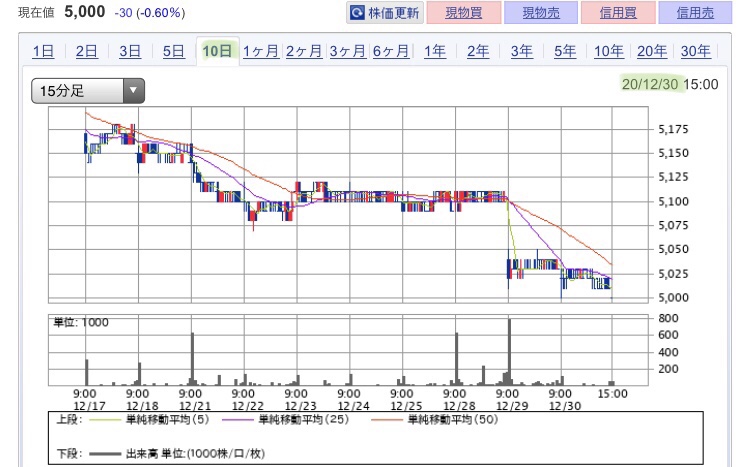Click the refresh icon on 株価更新 button

tap(357, 13)
